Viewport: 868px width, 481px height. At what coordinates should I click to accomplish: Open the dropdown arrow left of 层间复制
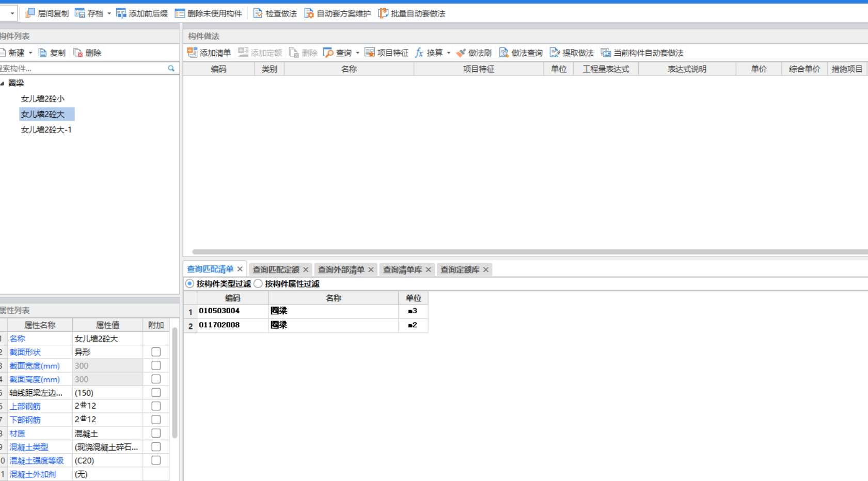[x=12, y=13]
